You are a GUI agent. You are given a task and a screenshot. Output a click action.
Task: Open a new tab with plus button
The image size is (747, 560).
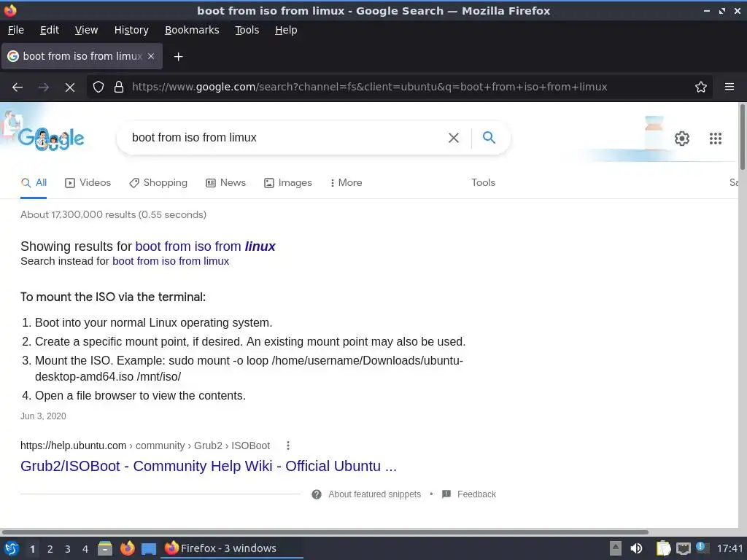tap(178, 57)
